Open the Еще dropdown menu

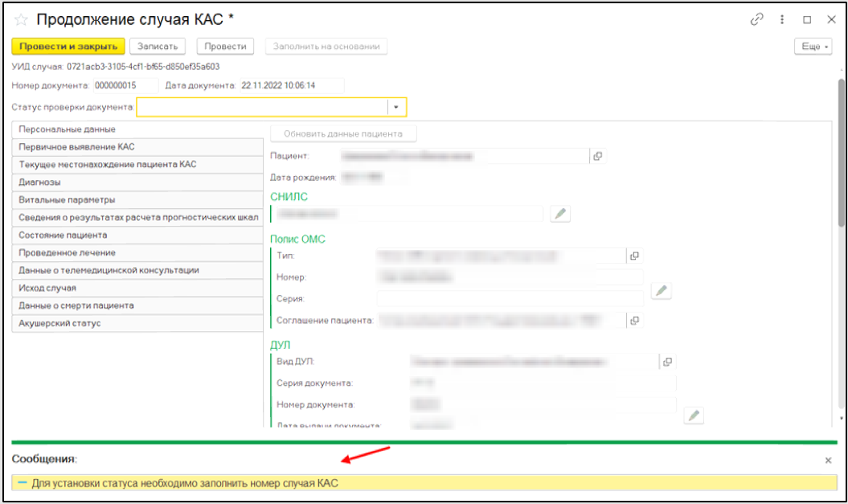point(813,47)
